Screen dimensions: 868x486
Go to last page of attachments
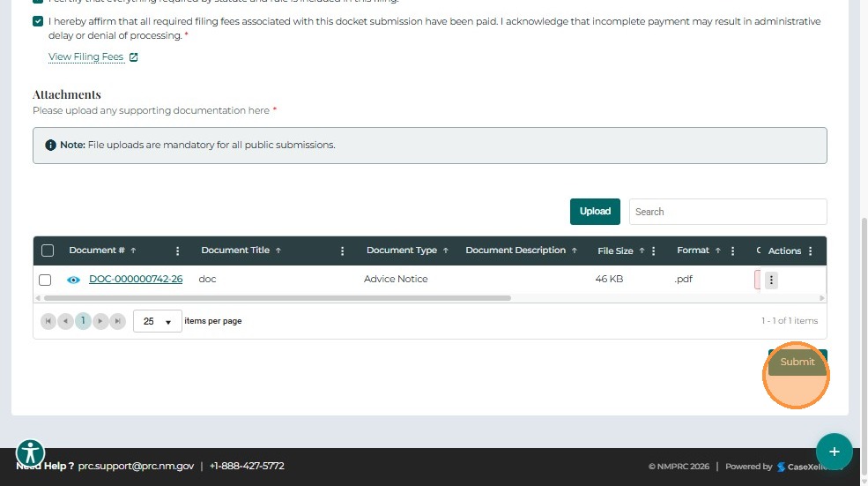(x=117, y=321)
